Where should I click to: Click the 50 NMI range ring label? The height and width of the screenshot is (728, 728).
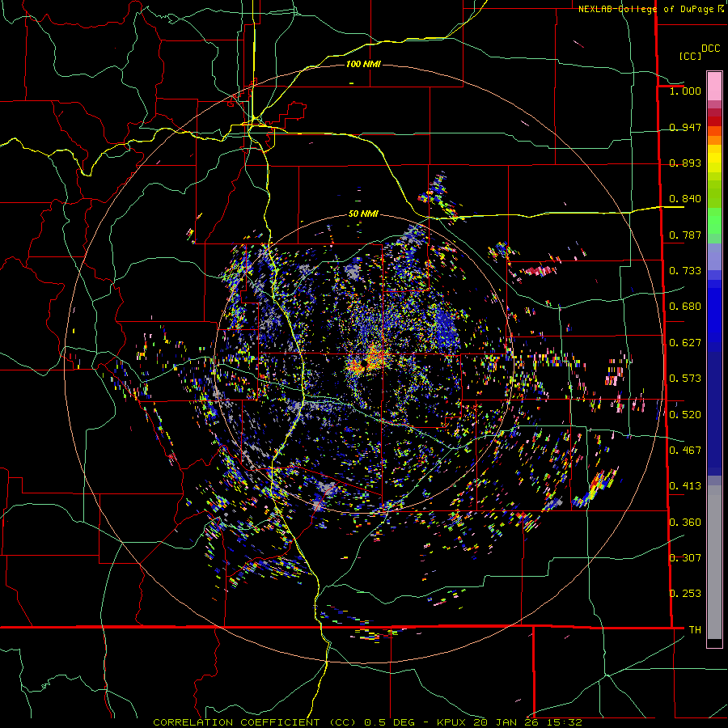(363, 214)
